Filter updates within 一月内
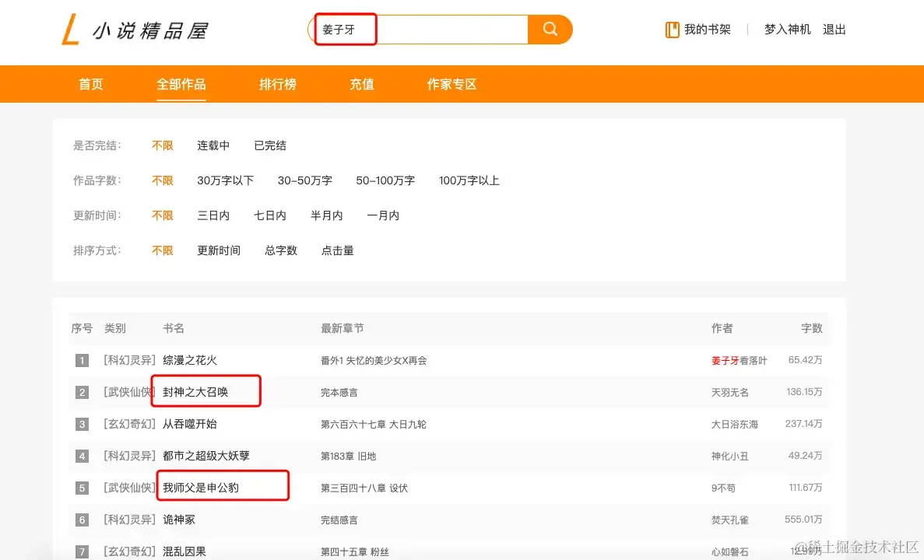This screenshot has width=924, height=560. click(x=383, y=215)
